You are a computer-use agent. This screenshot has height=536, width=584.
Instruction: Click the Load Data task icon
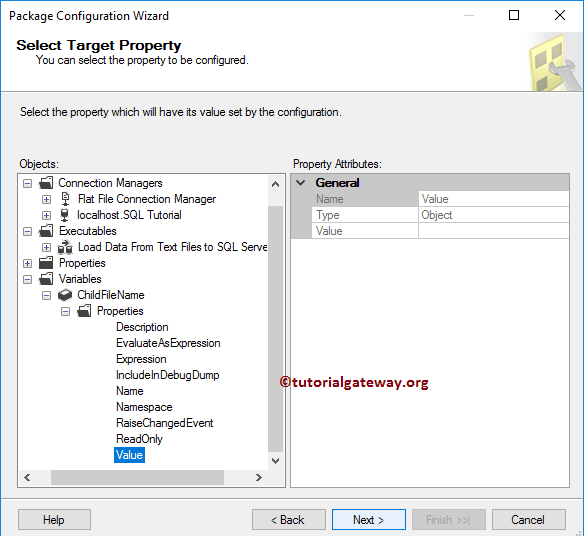65,247
